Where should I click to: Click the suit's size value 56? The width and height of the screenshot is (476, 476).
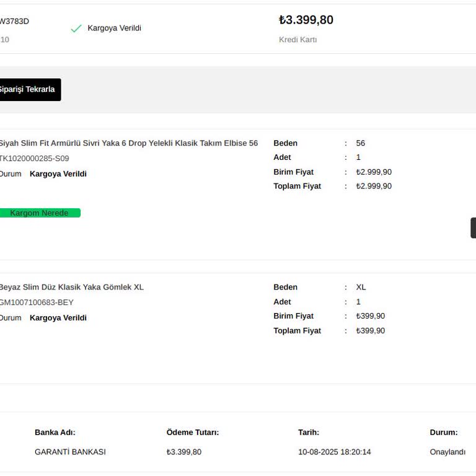361,143
